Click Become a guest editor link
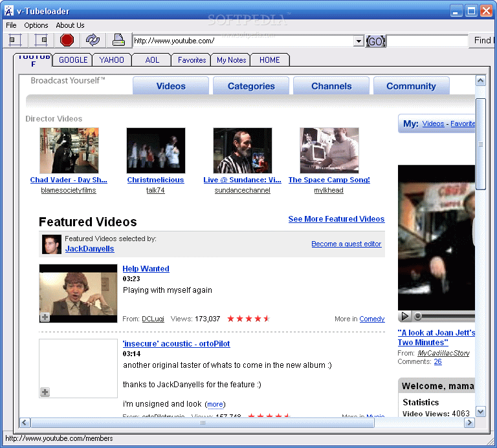Screen dimensions: 497x448 tap(346, 244)
